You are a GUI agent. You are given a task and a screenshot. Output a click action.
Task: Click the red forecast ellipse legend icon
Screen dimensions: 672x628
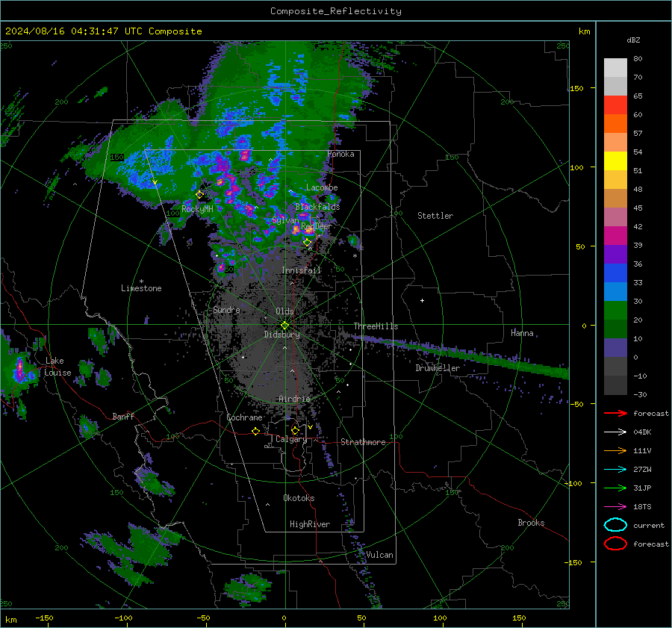click(615, 544)
